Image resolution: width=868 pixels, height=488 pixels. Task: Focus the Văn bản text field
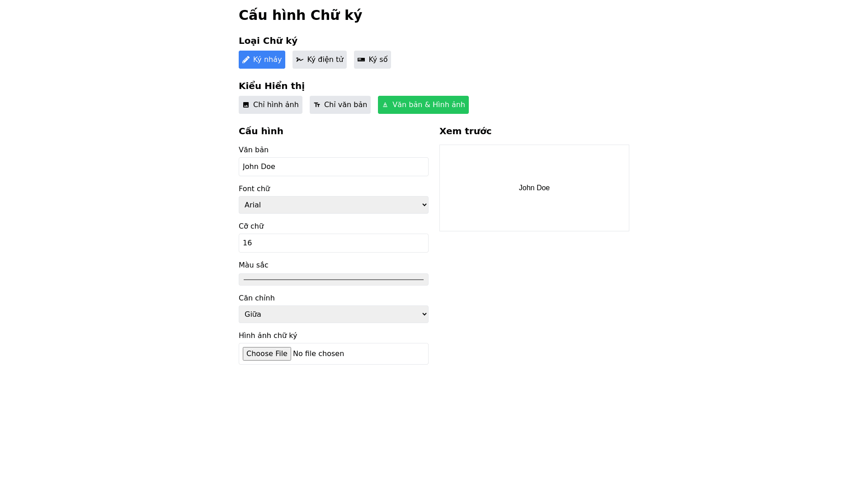[x=334, y=167]
